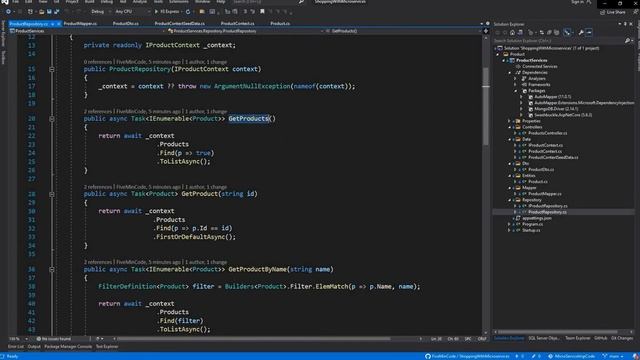Close the ProductRepository.cs tab
This screenshot has width=640, height=360.
coord(59,24)
